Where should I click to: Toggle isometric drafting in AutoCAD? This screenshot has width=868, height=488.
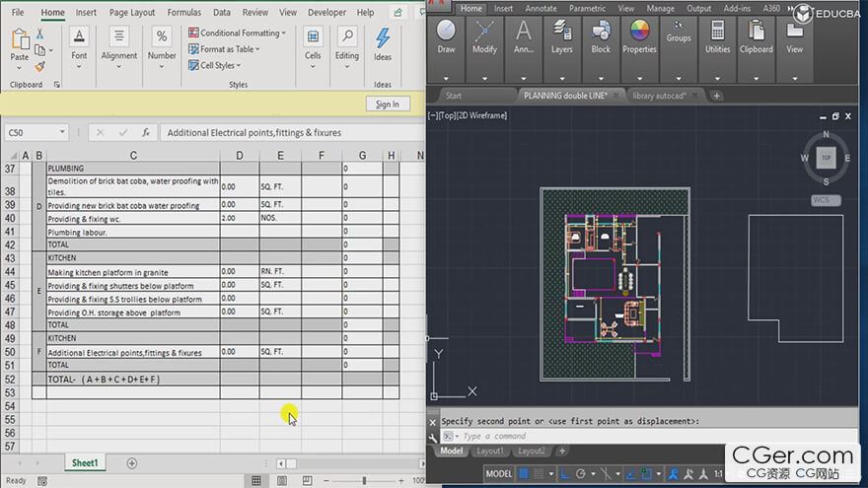pos(606,473)
